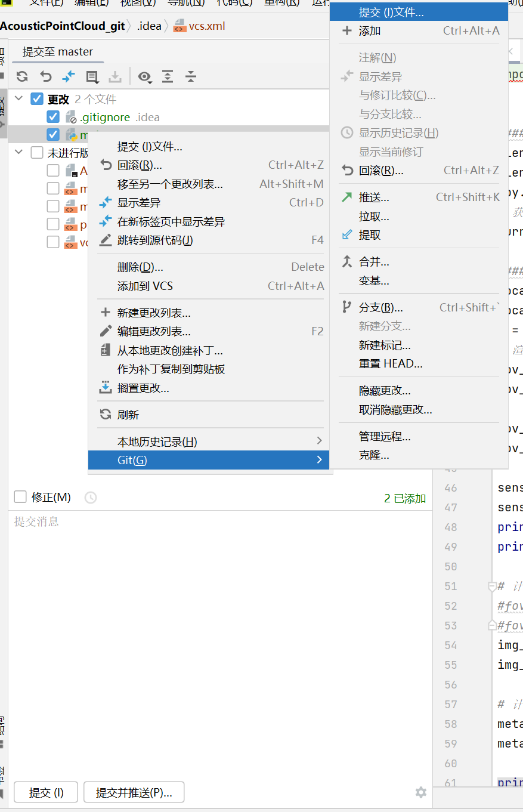Click the Expand All icon in commit toolbar
The image size is (523, 812).
[167, 76]
